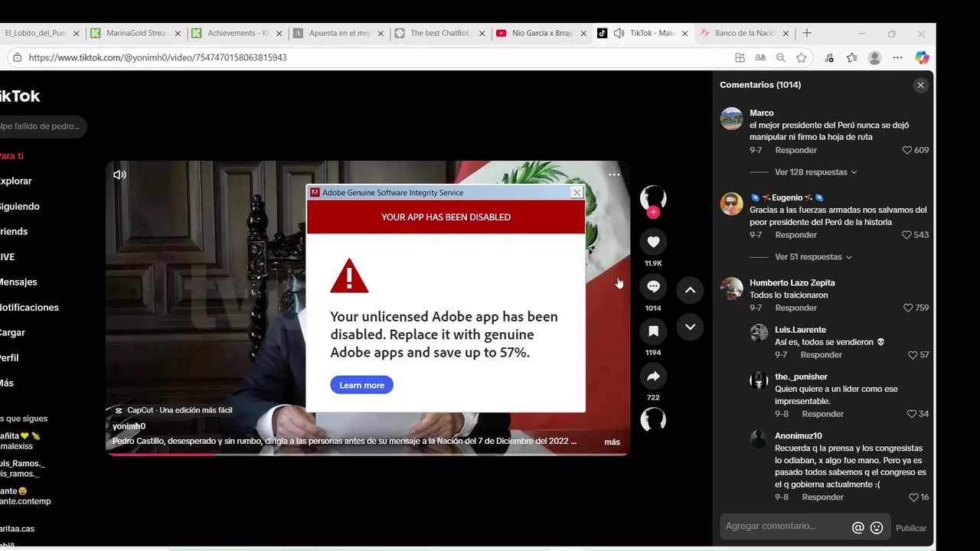Screen dimensions: 980x551
Task: Open CapCut - Una edición más fácil link
Action: pos(173,410)
